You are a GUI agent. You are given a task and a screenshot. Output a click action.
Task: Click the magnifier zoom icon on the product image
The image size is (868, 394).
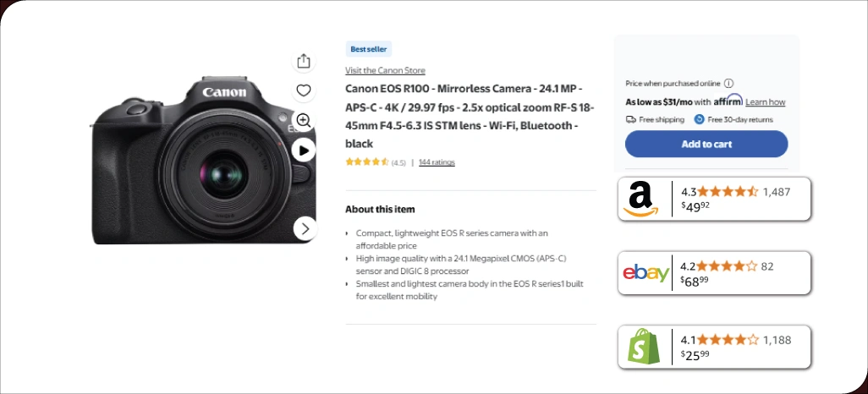(x=304, y=120)
